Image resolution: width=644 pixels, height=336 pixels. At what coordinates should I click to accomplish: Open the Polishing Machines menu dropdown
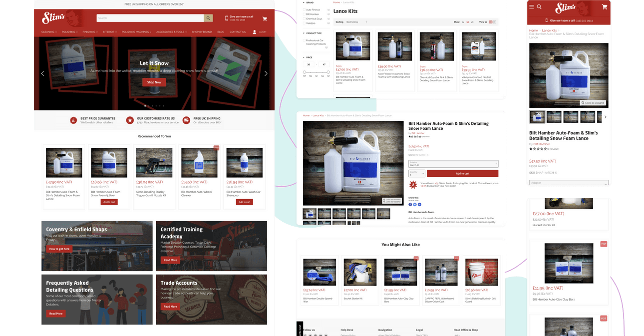137,32
